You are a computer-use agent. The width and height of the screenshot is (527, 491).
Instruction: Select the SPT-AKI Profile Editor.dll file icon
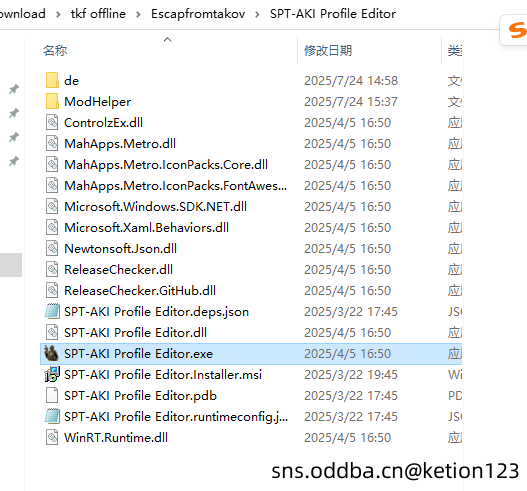[52, 332]
